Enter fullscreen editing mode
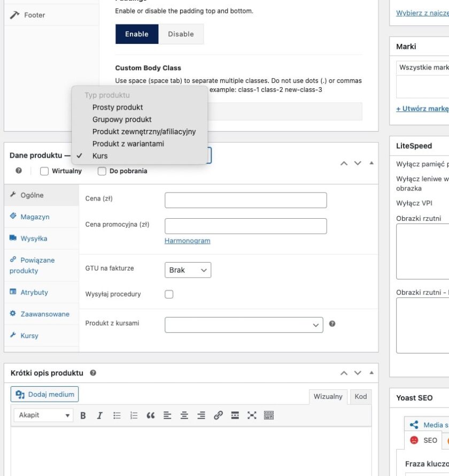The height and width of the screenshot is (476, 449). pyautogui.click(x=252, y=415)
